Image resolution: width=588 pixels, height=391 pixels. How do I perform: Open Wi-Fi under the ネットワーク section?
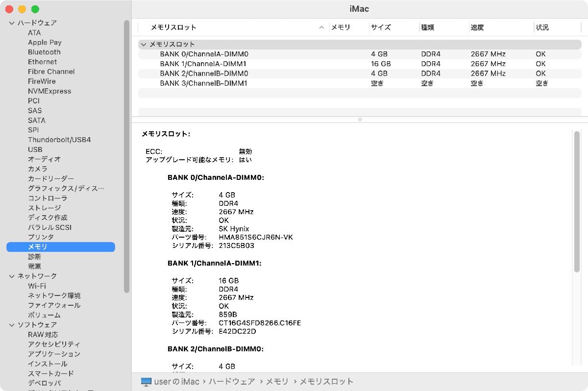37,286
